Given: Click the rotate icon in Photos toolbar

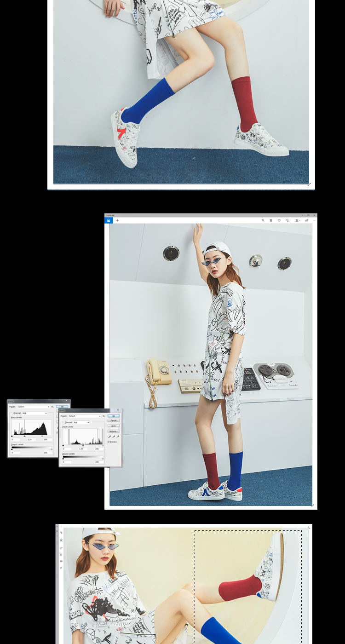Looking at the screenshot, I should (287, 220).
